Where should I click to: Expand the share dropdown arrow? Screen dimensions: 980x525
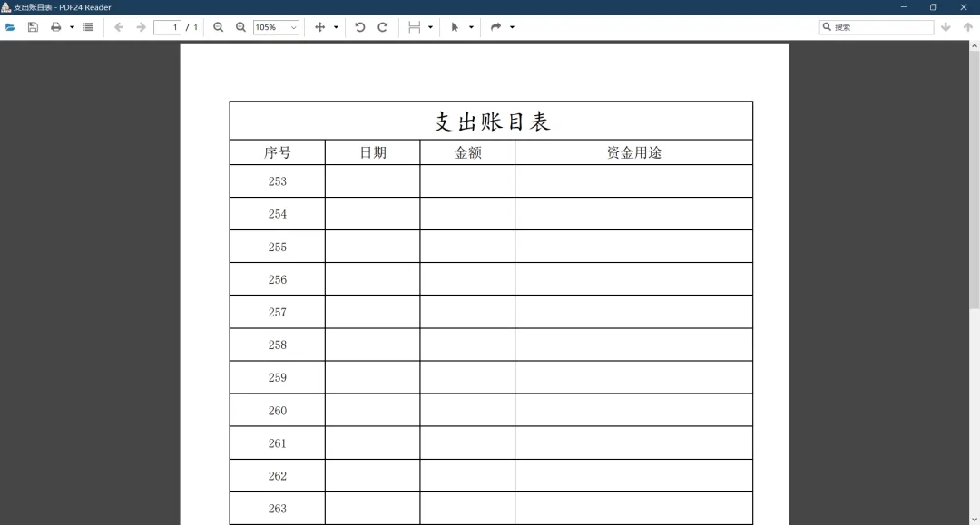click(512, 27)
